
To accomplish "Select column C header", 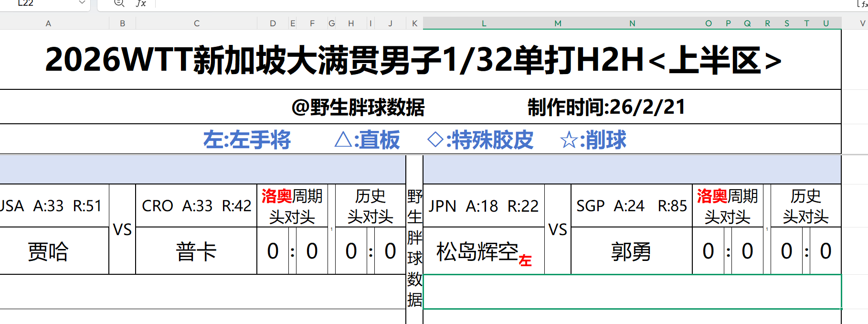I will click(x=196, y=23).
